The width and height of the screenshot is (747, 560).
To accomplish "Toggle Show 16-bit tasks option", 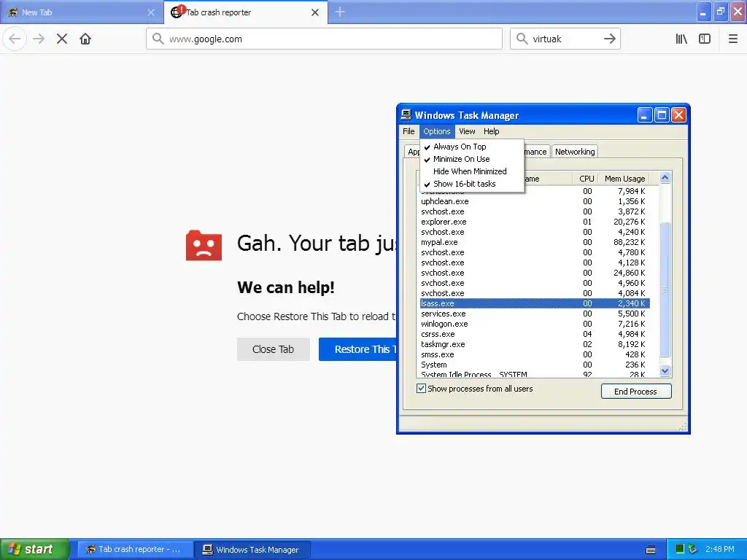I will pos(472,184).
